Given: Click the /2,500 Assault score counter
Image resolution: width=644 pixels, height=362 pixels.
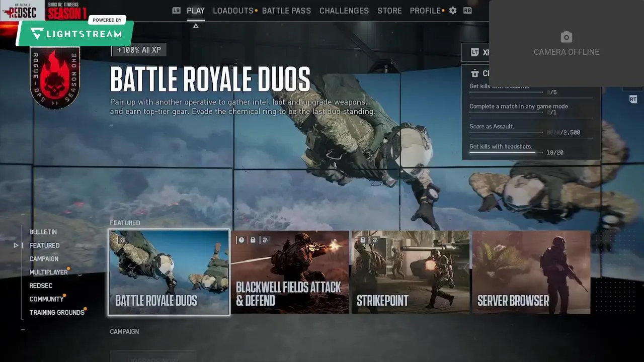Looking at the screenshot, I should pos(563,132).
